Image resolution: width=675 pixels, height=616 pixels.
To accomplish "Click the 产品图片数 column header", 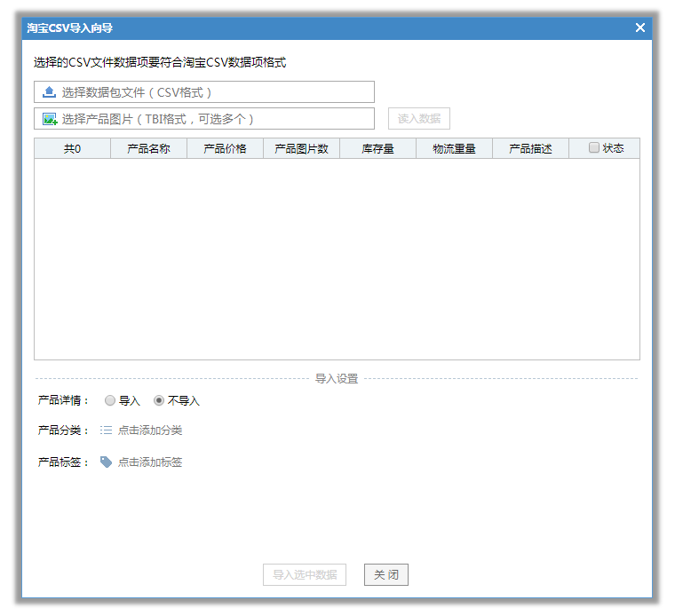I will [x=301, y=148].
